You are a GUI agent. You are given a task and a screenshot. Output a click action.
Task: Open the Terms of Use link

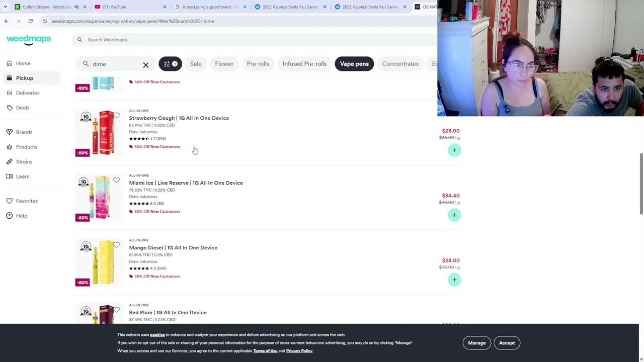[265, 351]
